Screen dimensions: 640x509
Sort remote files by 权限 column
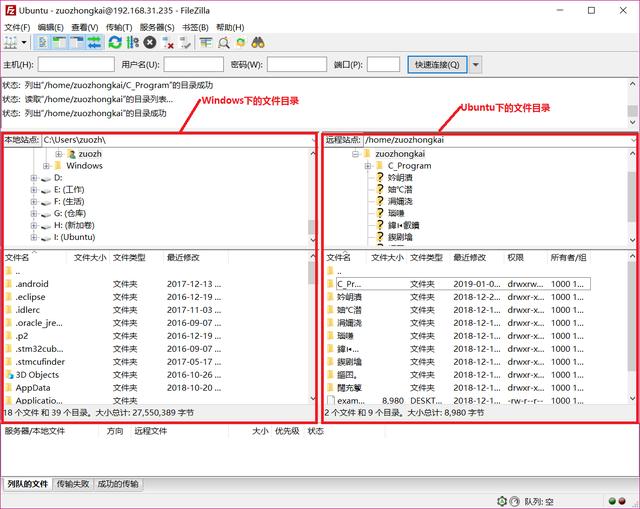(x=525, y=258)
